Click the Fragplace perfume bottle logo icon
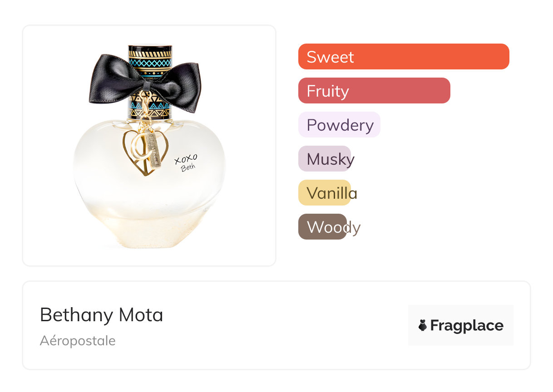 (423, 325)
